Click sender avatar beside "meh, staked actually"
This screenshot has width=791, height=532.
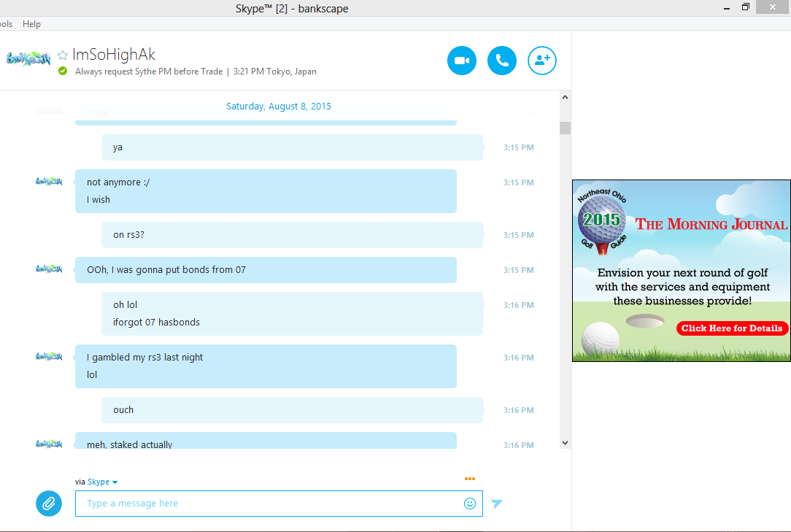49,444
